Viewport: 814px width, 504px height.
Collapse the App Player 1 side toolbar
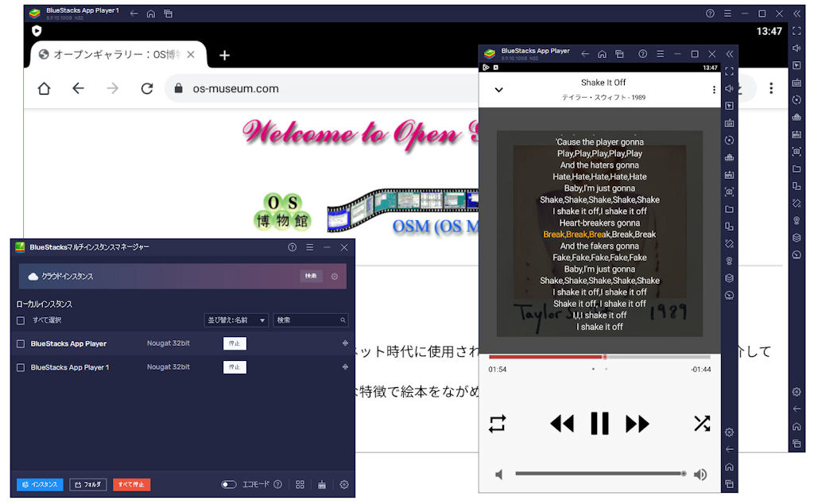point(797,14)
